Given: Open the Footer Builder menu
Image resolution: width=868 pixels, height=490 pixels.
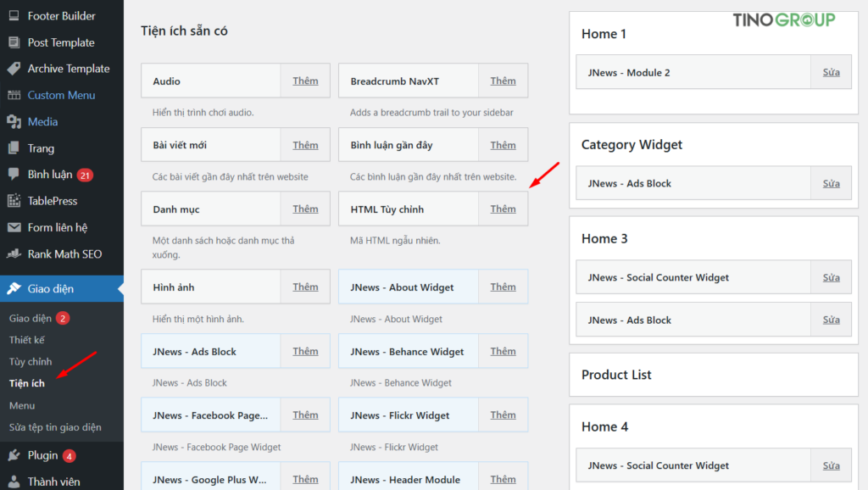Looking at the screenshot, I should pyautogui.click(x=61, y=15).
